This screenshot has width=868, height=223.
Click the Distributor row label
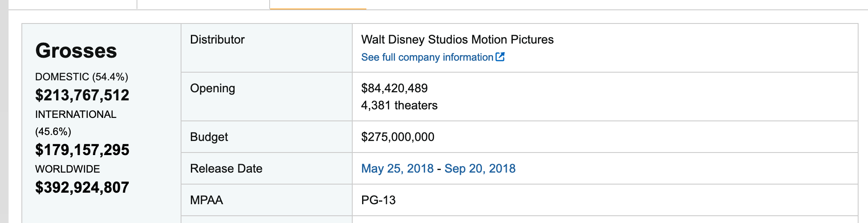point(217,40)
